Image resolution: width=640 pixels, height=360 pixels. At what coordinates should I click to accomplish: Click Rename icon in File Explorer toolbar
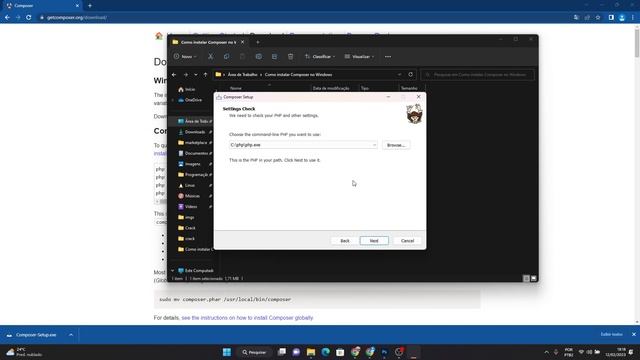click(x=258, y=57)
